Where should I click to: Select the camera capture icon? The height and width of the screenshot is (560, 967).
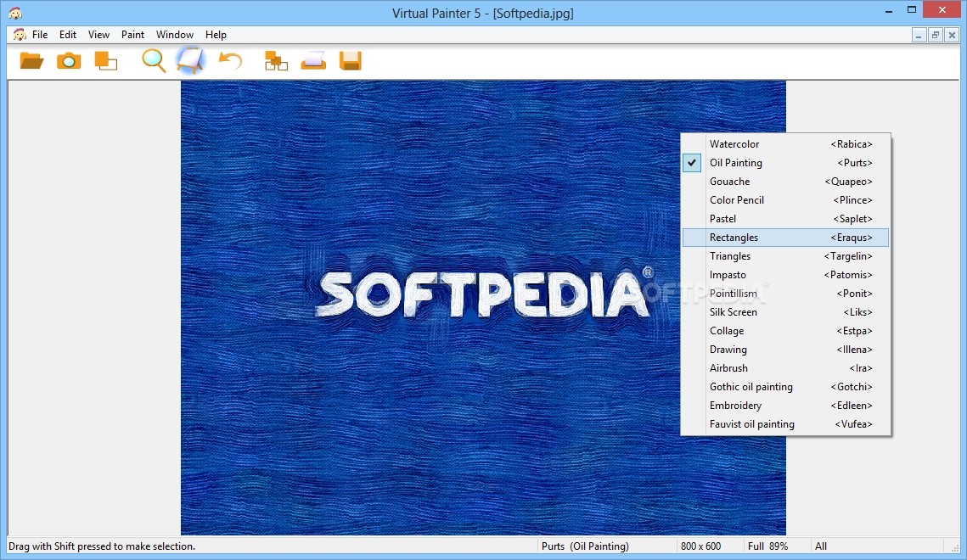coord(69,60)
